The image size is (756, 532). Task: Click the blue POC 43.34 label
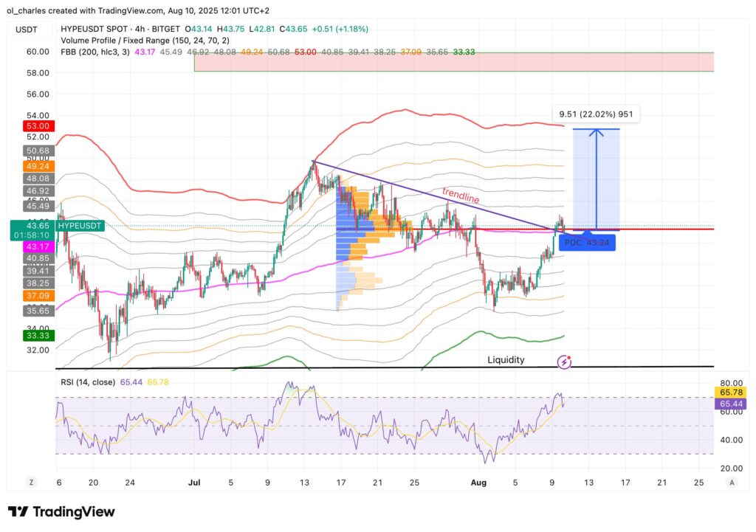(587, 242)
